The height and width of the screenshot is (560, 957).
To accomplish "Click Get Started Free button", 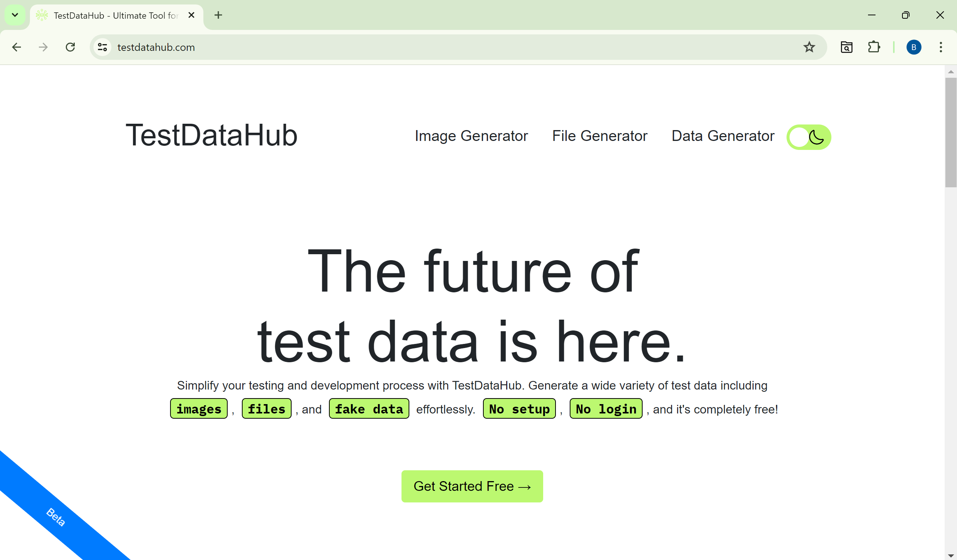I will [x=472, y=486].
